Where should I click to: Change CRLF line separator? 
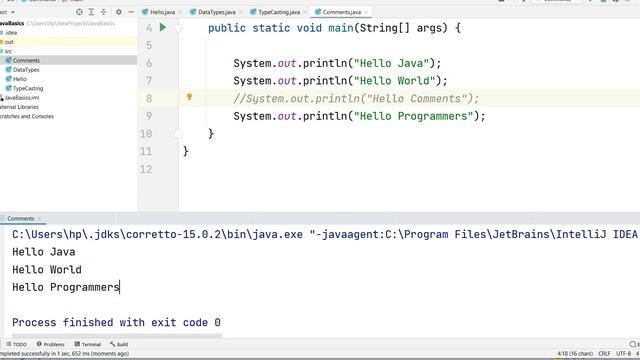pyautogui.click(x=604, y=354)
